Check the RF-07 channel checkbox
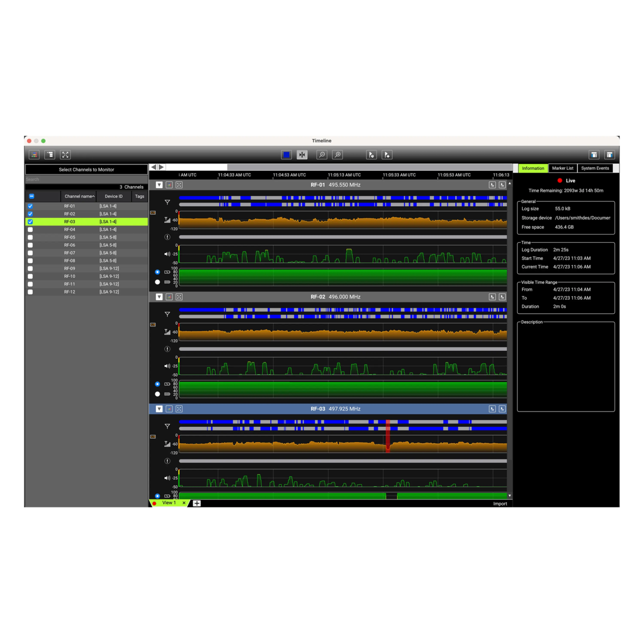 (31, 253)
